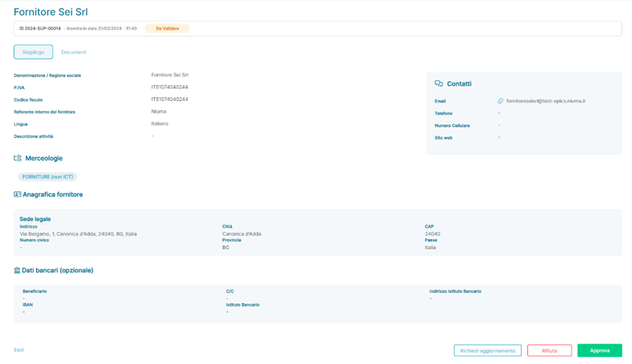The height and width of the screenshot is (364, 632).
Task: Click the ID 2024-SUP-00014 text
Action: [40, 29]
